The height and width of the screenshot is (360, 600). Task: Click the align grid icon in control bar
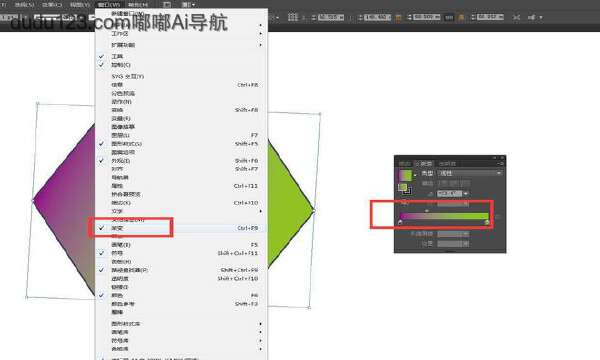point(293,17)
